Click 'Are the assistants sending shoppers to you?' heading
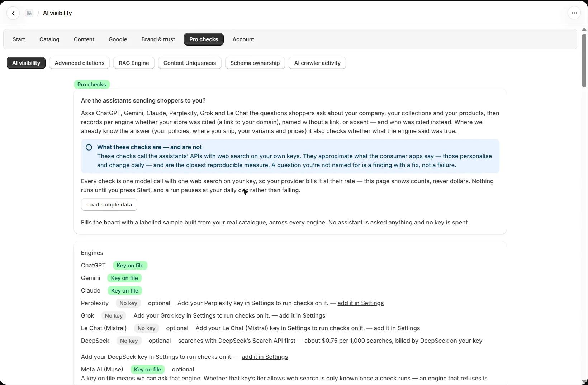This screenshot has height=385, width=588. pos(143,101)
